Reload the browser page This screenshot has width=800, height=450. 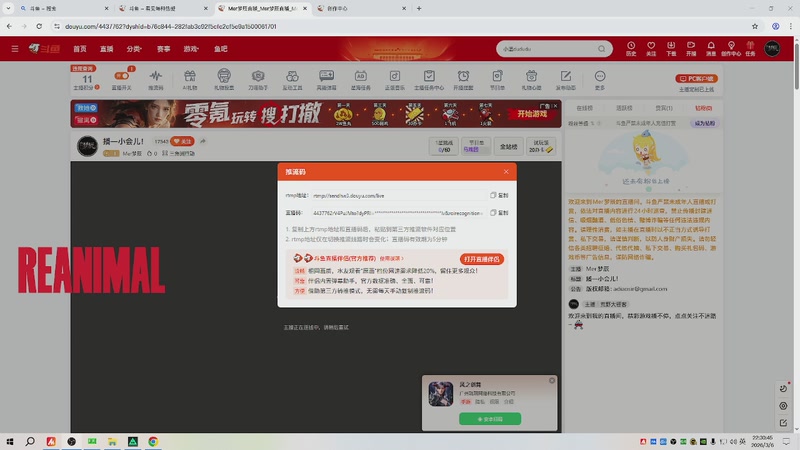tap(39, 26)
